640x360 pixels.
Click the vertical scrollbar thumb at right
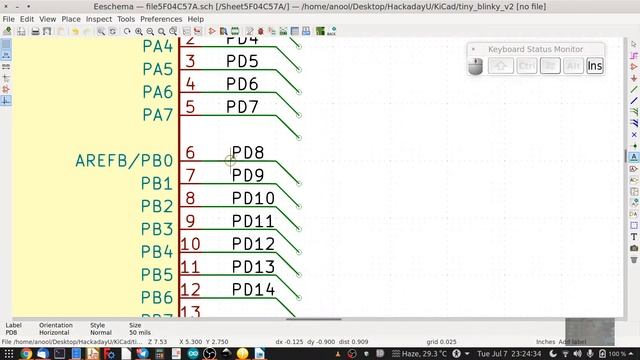[x=625, y=156]
